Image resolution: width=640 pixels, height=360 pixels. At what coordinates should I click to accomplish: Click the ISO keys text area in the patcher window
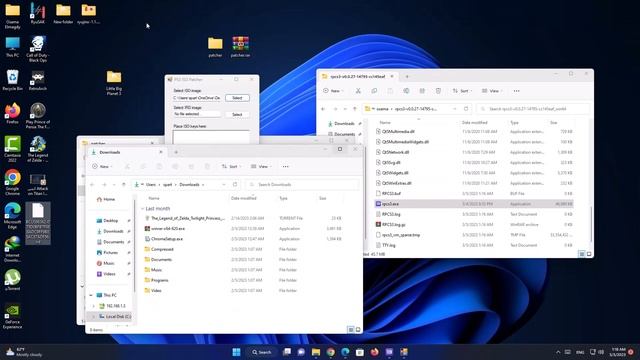coord(211,137)
